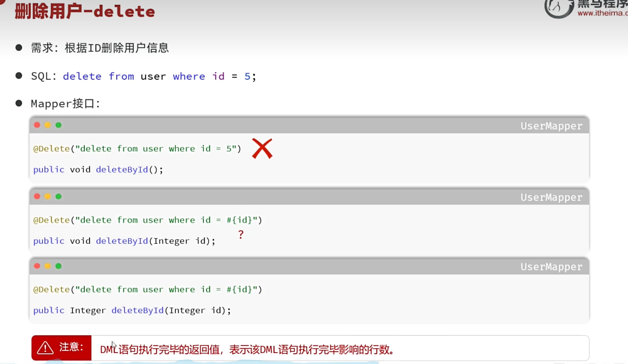The image size is (628, 364).
Task: Click the DML return value note text
Action: pyautogui.click(x=247, y=350)
